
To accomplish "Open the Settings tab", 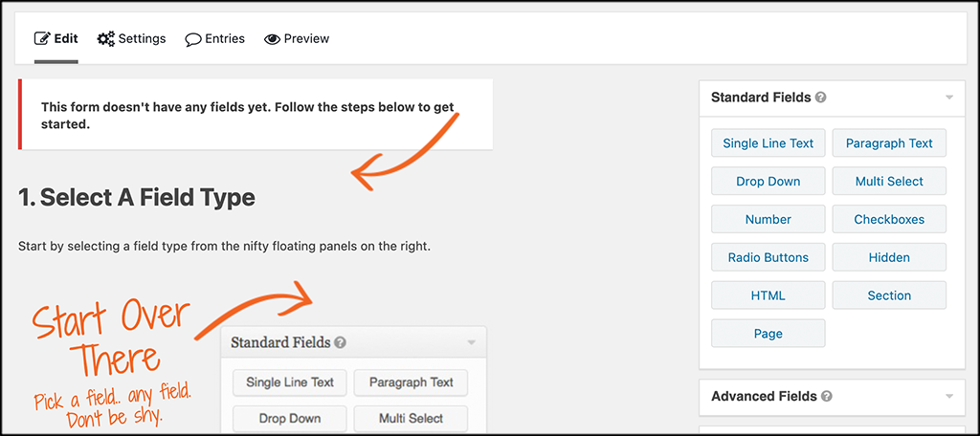I will [132, 39].
